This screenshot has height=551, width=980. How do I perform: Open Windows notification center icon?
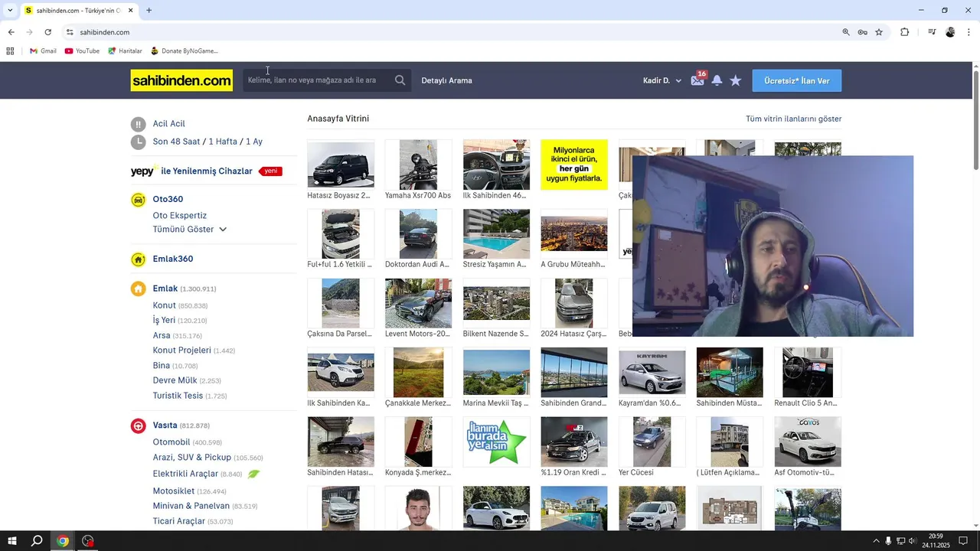pyautogui.click(x=964, y=541)
